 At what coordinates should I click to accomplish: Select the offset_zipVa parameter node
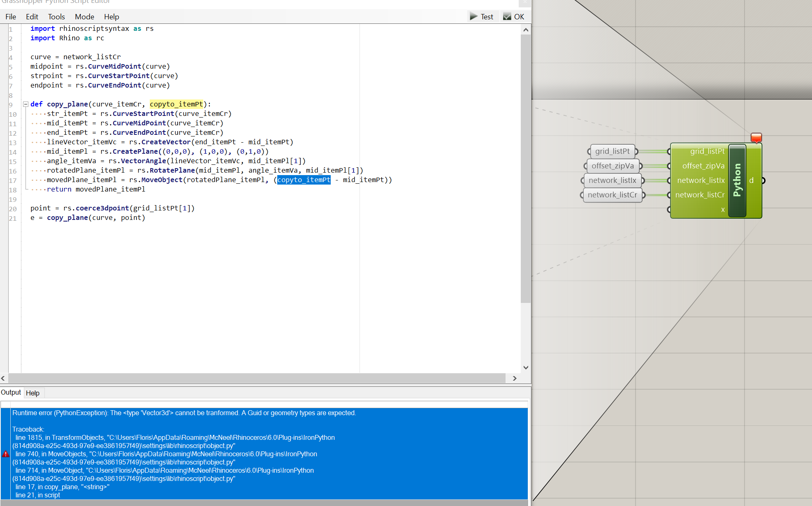coord(612,166)
